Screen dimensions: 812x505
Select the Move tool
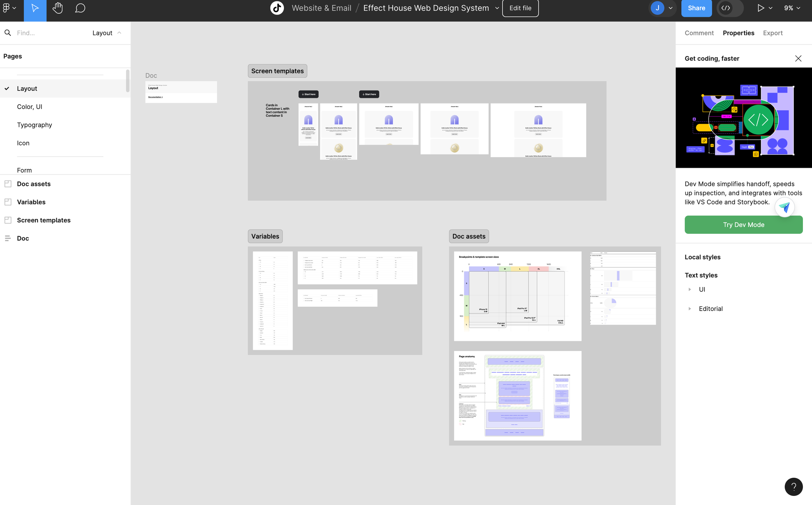click(35, 8)
